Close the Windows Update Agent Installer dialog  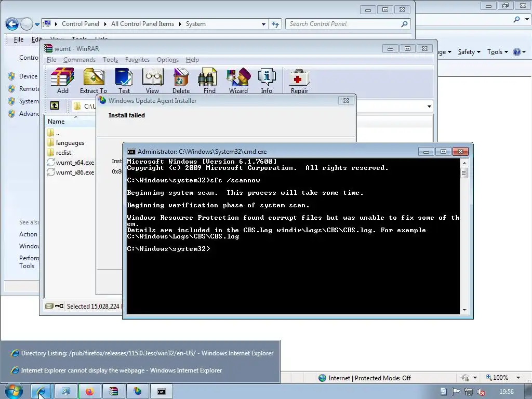[346, 100]
